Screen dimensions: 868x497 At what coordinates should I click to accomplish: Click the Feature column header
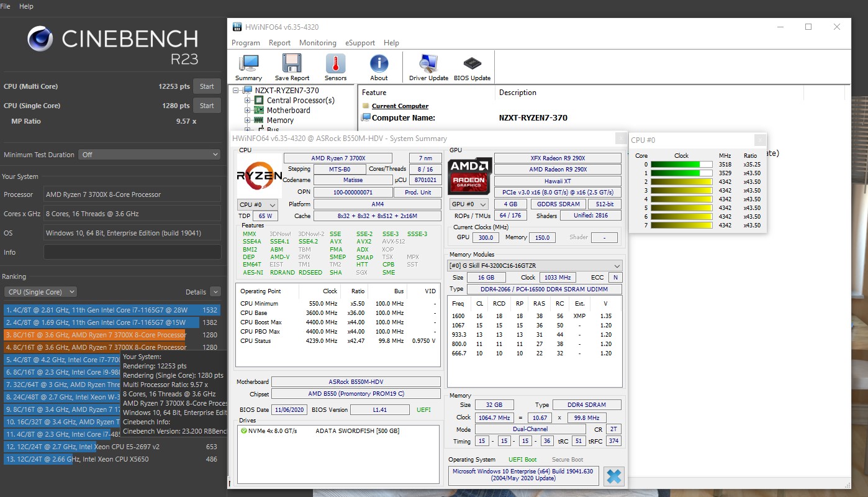click(374, 93)
